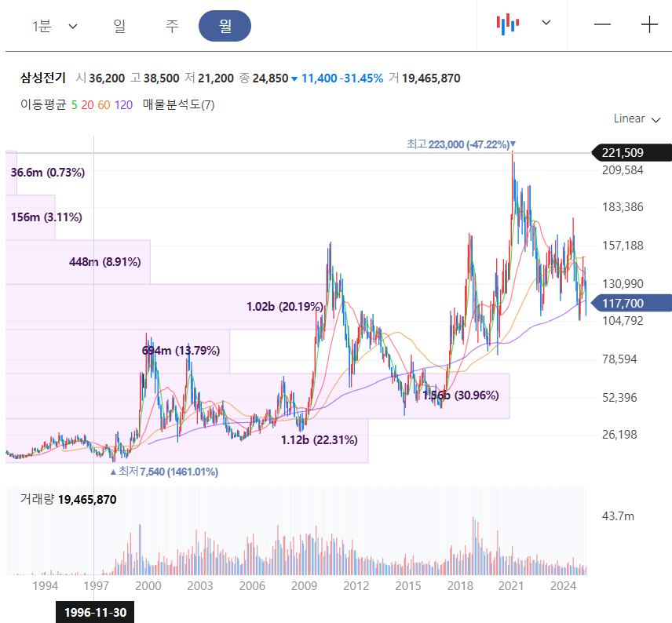Select the 60 period moving average
672x623 pixels.
tap(104, 105)
